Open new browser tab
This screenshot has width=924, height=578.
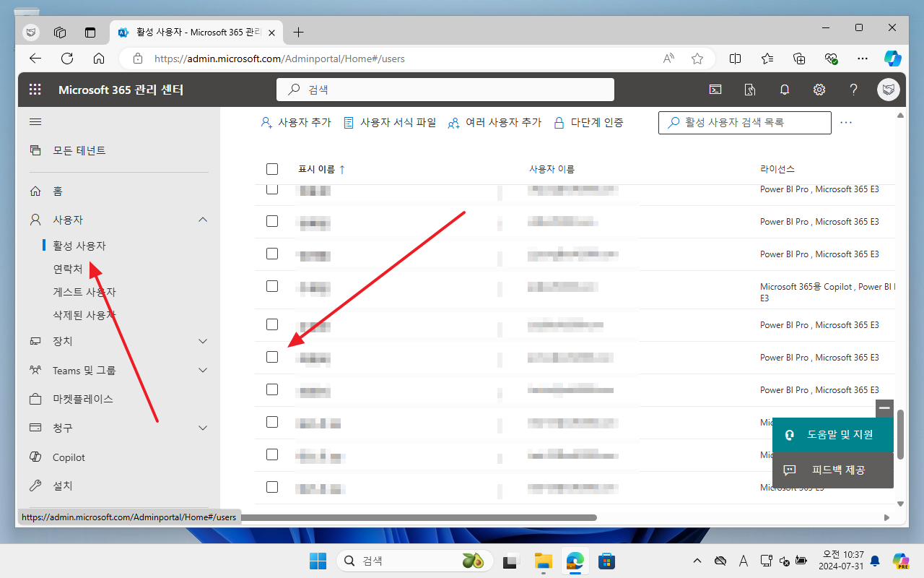pos(299,33)
